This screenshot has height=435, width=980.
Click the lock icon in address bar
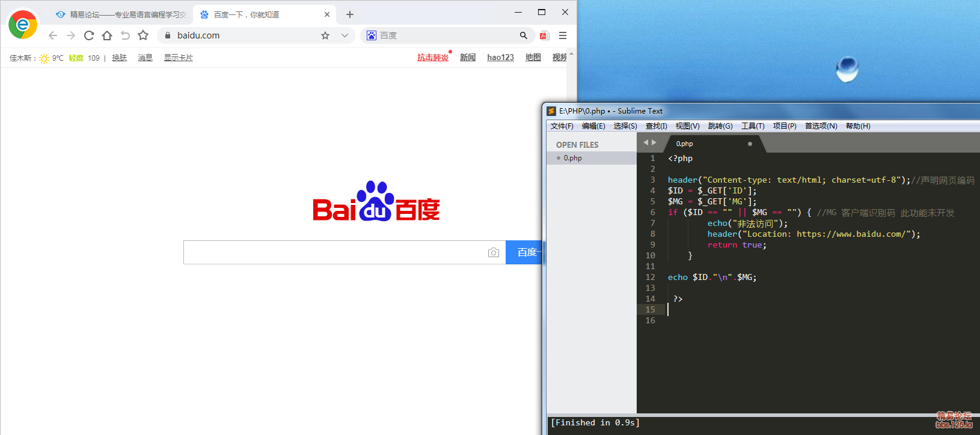coord(168,35)
